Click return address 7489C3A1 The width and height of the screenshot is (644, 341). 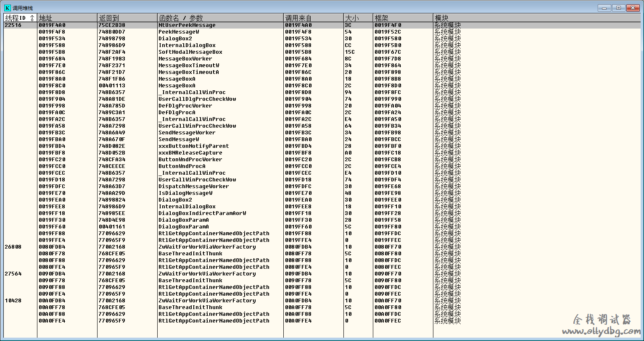point(112,113)
